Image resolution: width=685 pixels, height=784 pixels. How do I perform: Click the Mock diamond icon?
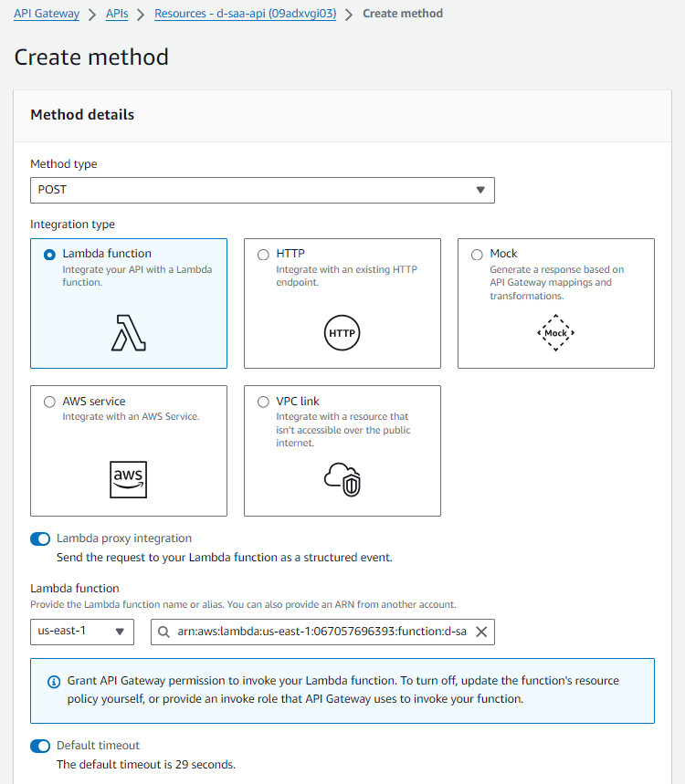[555, 333]
